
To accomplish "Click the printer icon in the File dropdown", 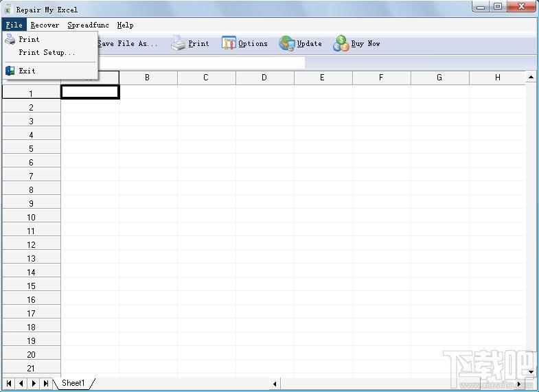I will (x=10, y=39).
